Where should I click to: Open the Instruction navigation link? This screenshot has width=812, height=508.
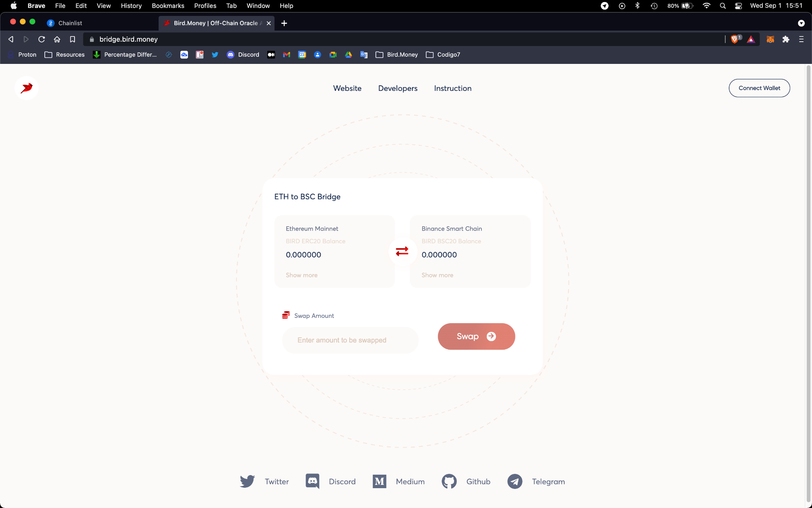tap(452, 88)
